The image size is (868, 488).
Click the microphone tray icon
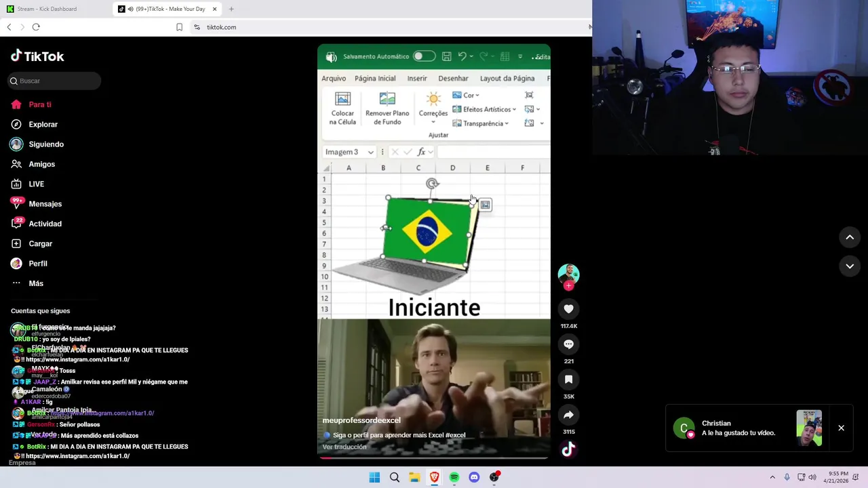point(787,477)
